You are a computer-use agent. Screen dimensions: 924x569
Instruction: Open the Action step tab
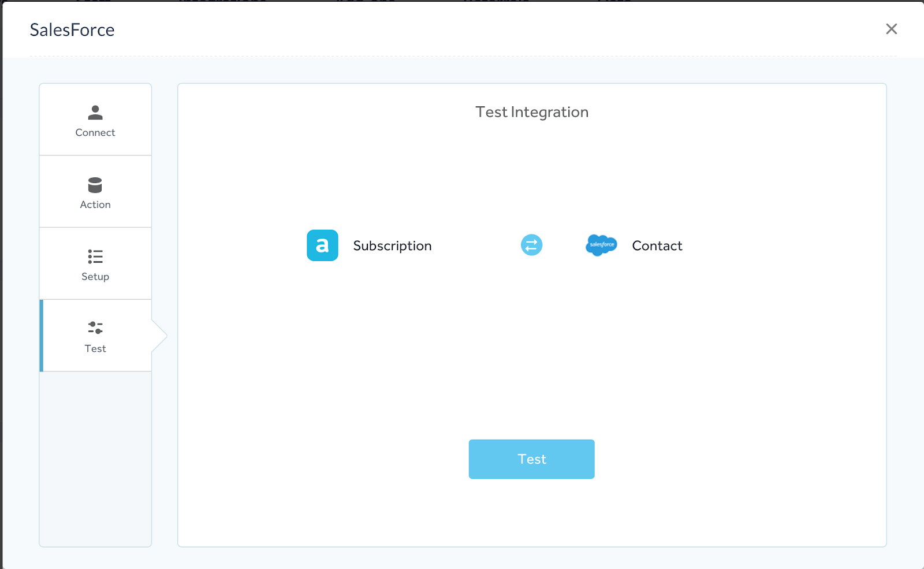click(x=95, y=192)
